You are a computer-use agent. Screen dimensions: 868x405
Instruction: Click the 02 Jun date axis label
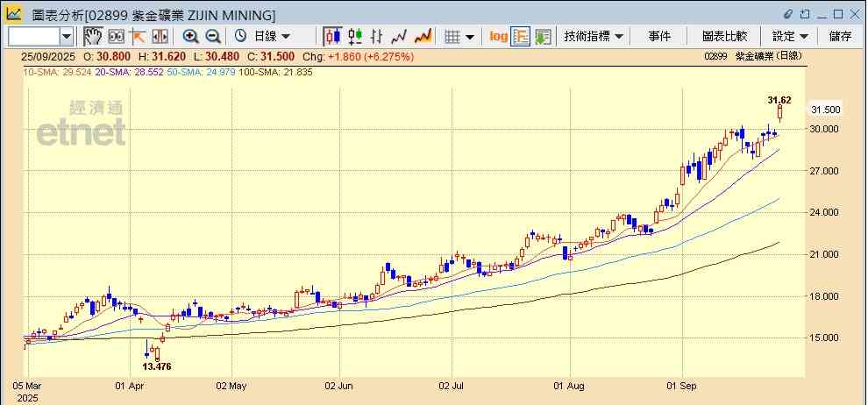coord(338,386)
